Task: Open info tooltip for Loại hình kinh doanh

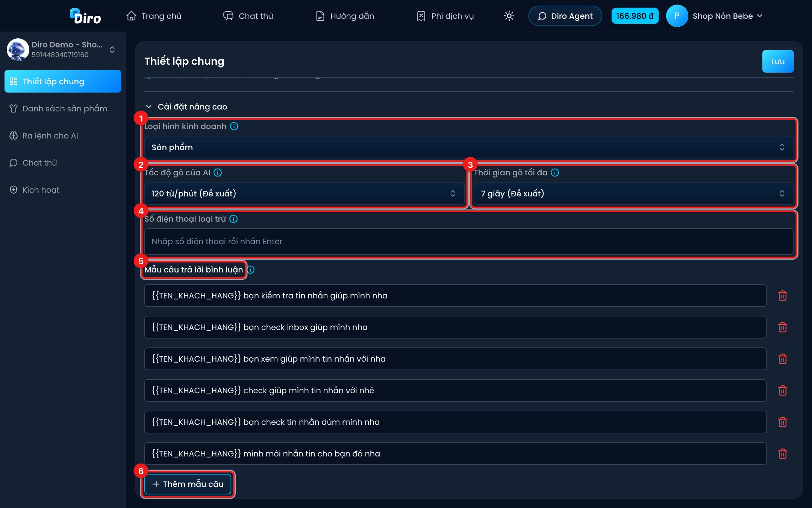Action: pyautogui.click(x=234, y=126)
